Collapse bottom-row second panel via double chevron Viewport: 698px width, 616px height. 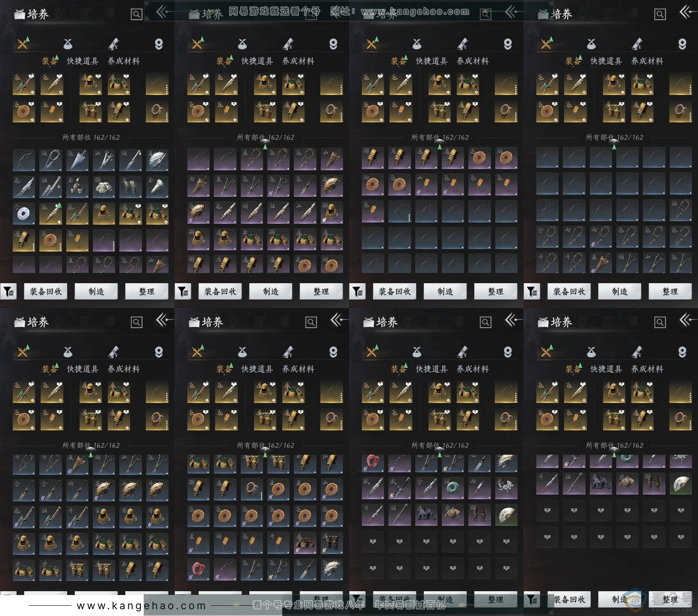pyautogui.click(x=337, y=320)
